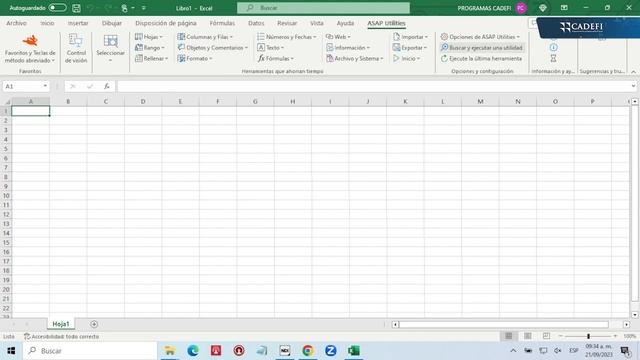This screenshot has width=640, height=360.
Task: Expand the Rango dropdown
Action: pyautogui.click(x=149, y=48)
